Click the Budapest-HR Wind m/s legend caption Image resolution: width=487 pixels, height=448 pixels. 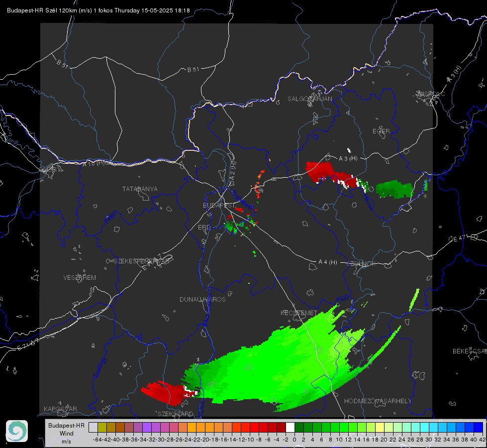pyautogui.click(x=66, y=434)
